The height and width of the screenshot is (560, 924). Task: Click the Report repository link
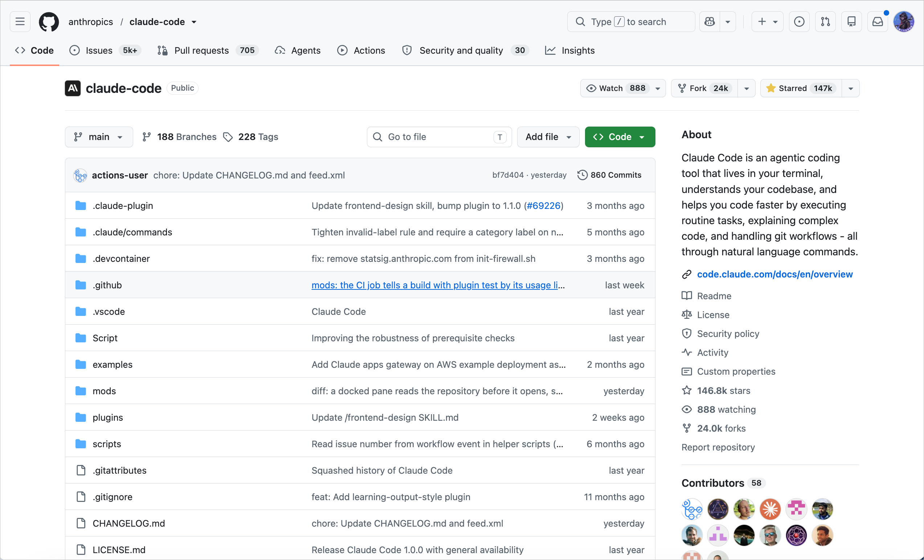coord(718,448)
